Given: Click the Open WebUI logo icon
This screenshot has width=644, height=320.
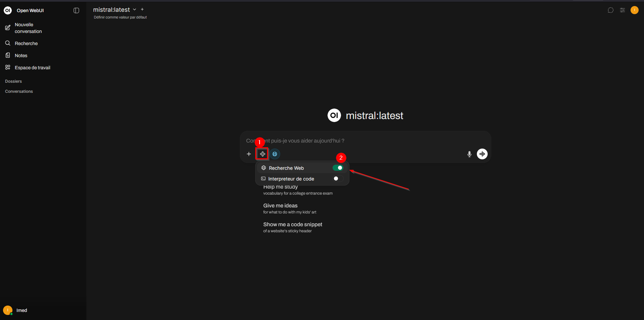Looking at the screenshot, I should (7, 10).
